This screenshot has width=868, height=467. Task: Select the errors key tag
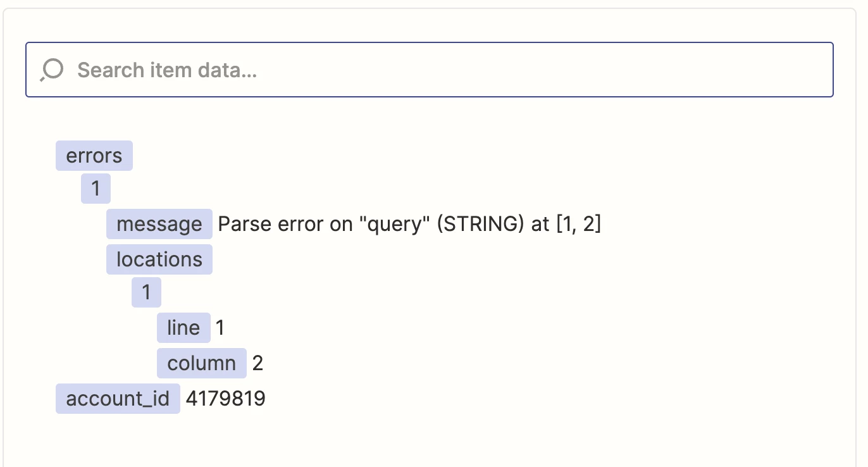coord(94,156)
